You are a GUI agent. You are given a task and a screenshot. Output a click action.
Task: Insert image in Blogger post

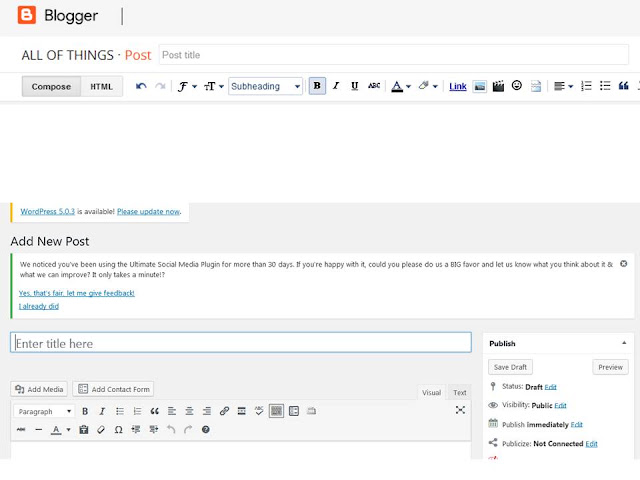click(480, 86)
